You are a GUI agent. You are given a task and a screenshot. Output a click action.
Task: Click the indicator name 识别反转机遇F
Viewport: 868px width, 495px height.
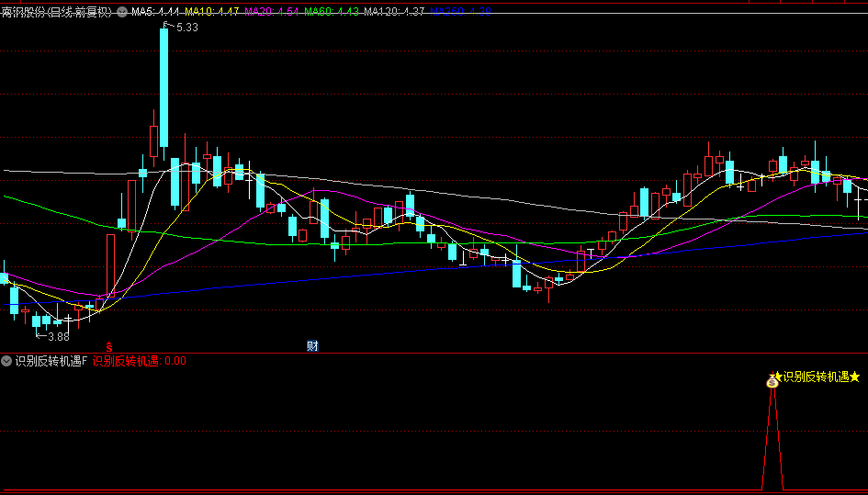[x=51, y=361]
